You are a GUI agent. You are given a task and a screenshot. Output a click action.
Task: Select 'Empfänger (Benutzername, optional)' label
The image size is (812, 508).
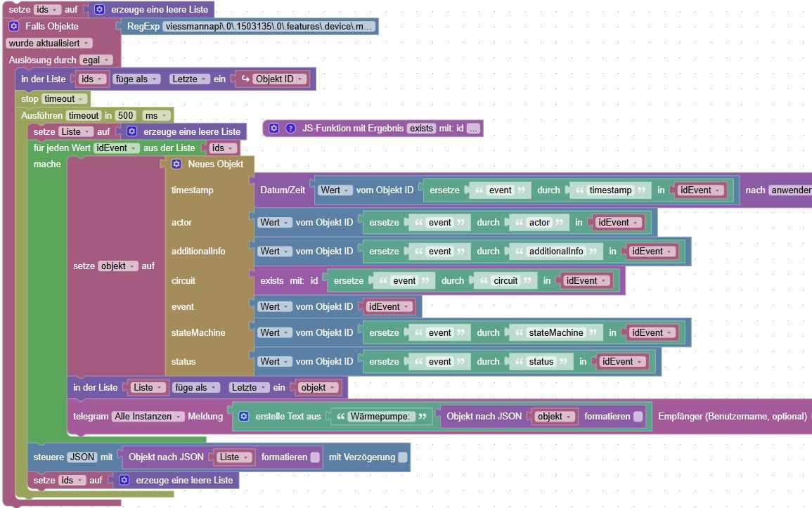click(733, 417)
